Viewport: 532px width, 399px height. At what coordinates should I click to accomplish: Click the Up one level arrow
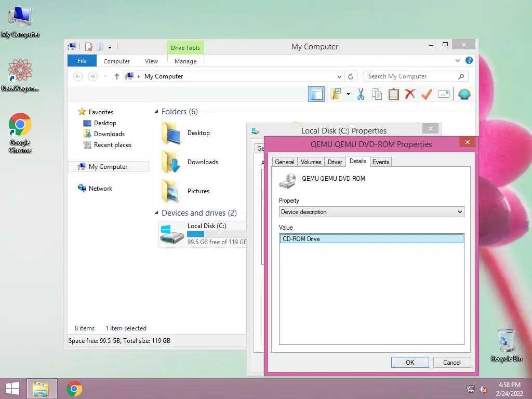(117, 76)
